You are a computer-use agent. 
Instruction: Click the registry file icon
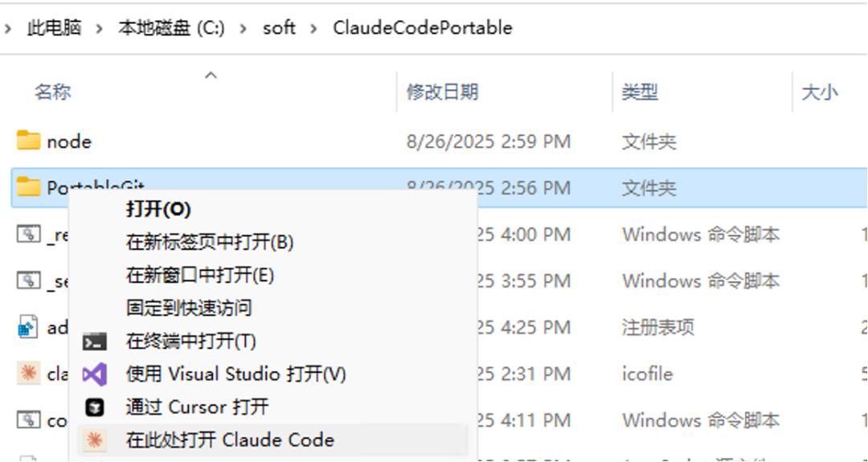29,327
